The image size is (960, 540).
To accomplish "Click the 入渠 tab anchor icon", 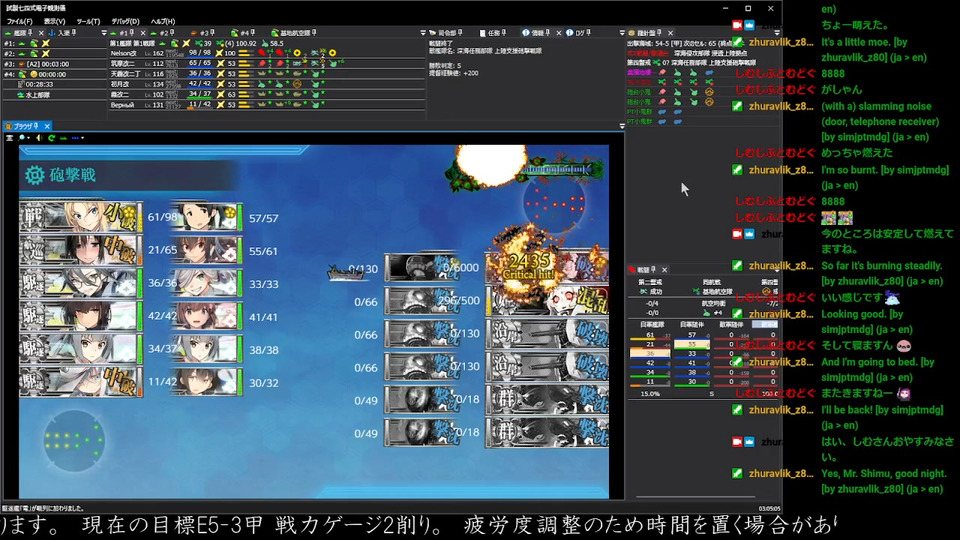I will [51, 33].
